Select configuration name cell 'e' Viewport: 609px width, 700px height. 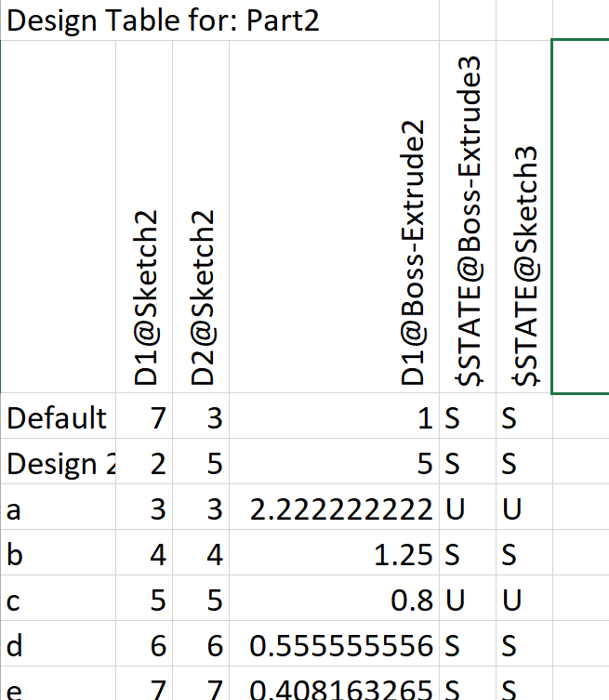(58, 683)
